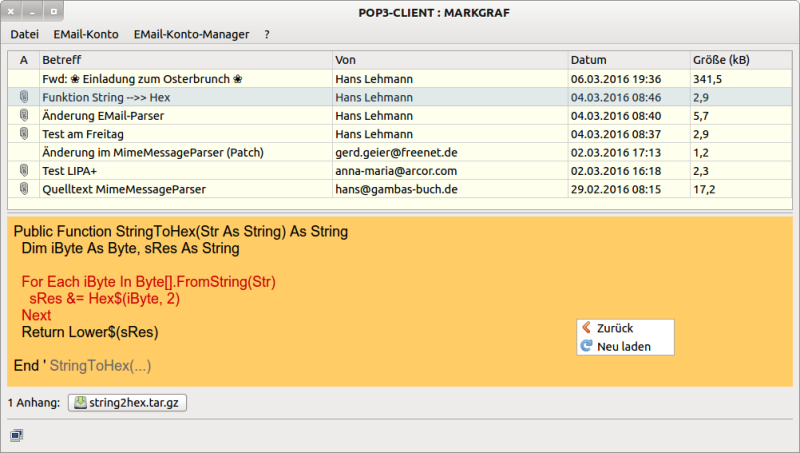Viewport: 800px width, 453px height.
Task: Select email from gerd.geier@freenet.de
Action: point(396,153)
